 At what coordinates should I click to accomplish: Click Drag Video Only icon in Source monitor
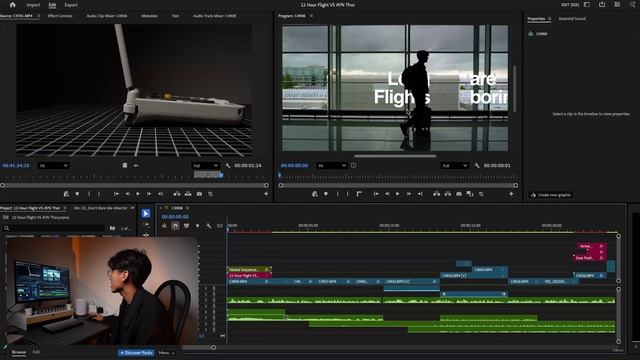124,165
